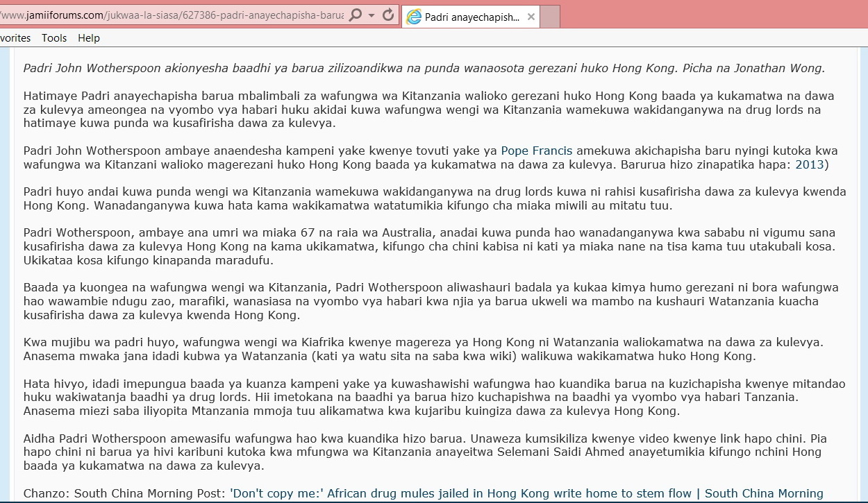
Task: Click paragraph starting 'Kwa mujibu wa padri huyo'
Action: coord(423,349)
